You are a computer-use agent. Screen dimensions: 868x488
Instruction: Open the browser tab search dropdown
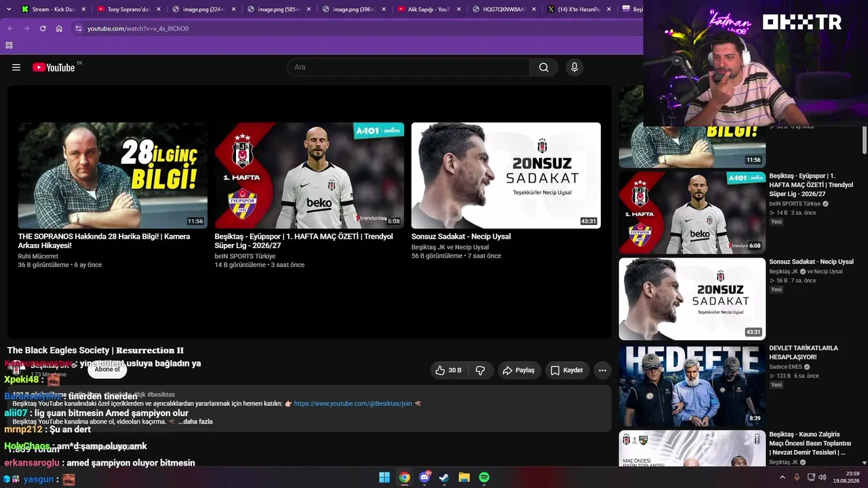9,9
